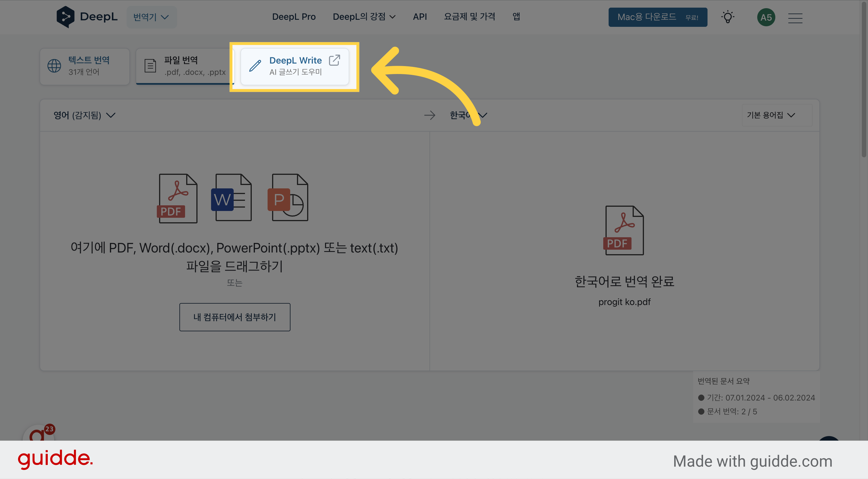Viewport: 868px width, 479px height.
Task: Click the translated PDF icon in result panel
Action: (x=624, y=230)
